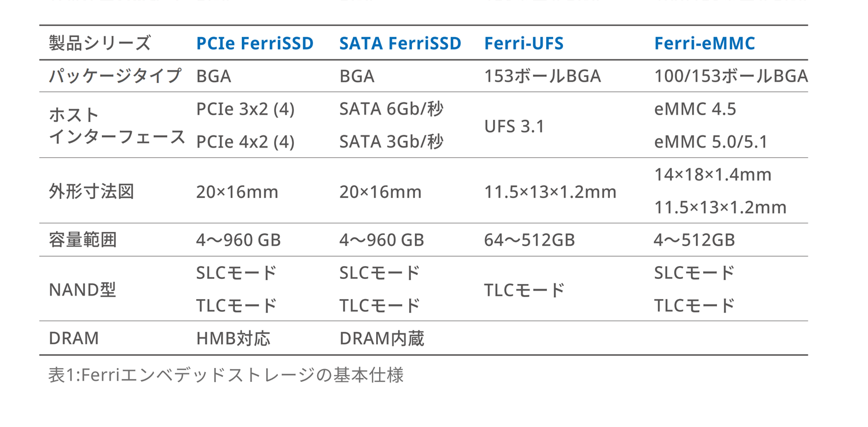Viewport: 868px width, 427px height.
Task: Open the Ferri-eMMC column header link
Action: click(x=704, y=43)
